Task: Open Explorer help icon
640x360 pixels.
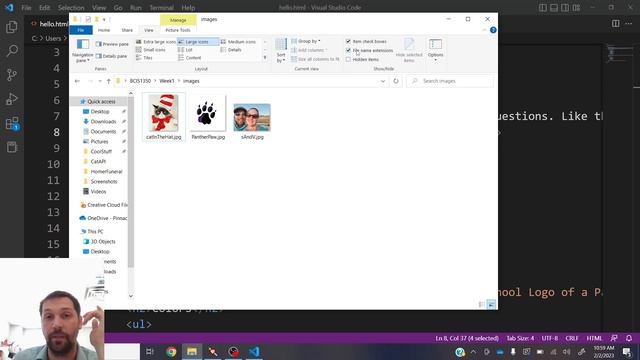Action: 493,30
